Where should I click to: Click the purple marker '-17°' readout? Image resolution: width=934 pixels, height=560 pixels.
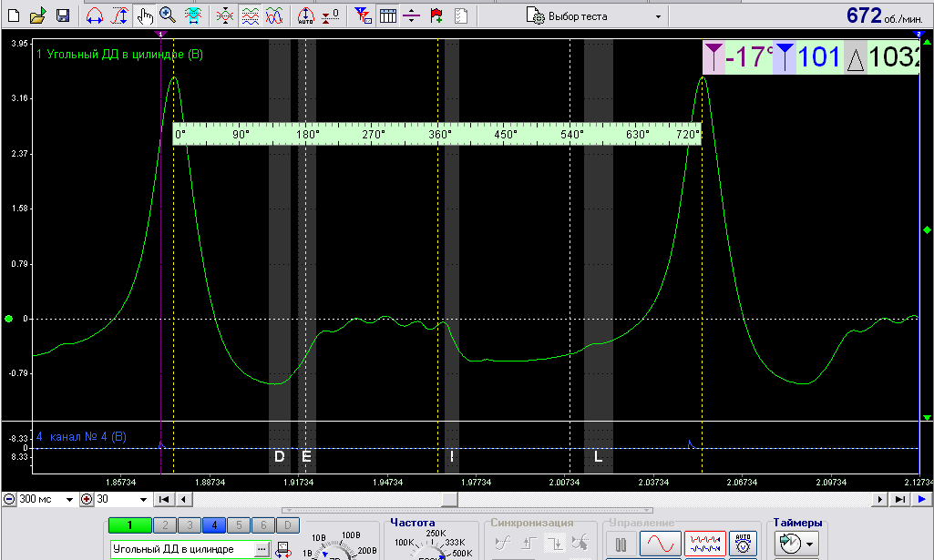coord(737,57)
